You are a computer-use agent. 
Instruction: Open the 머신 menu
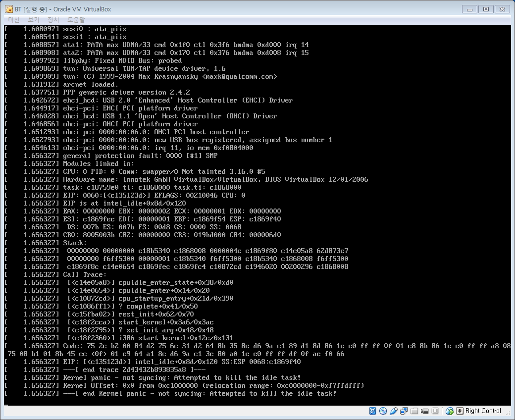point(14,20)
